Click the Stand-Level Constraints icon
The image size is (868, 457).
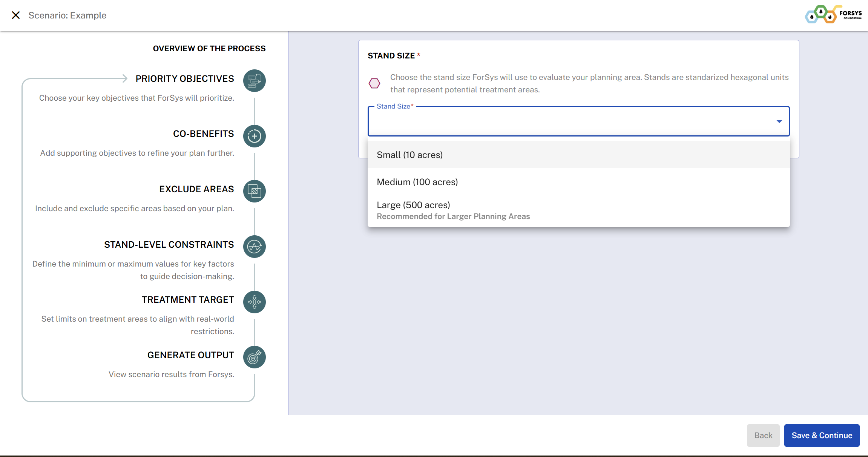tap(255, 247)
